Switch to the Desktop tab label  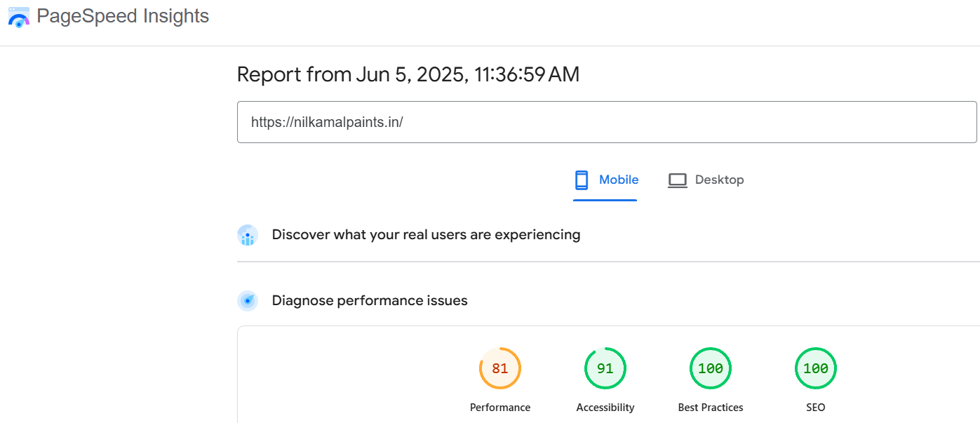[x=719, y=180]
